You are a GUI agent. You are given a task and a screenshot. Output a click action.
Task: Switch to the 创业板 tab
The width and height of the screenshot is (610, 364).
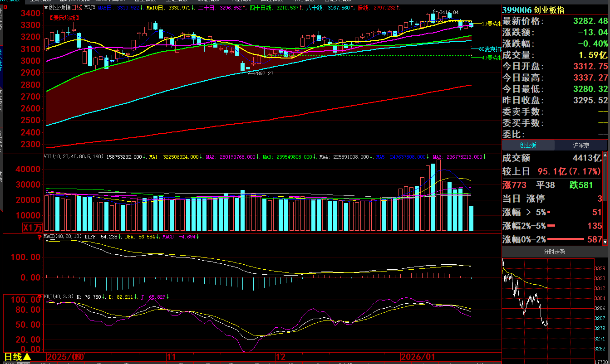coord(528,145)
